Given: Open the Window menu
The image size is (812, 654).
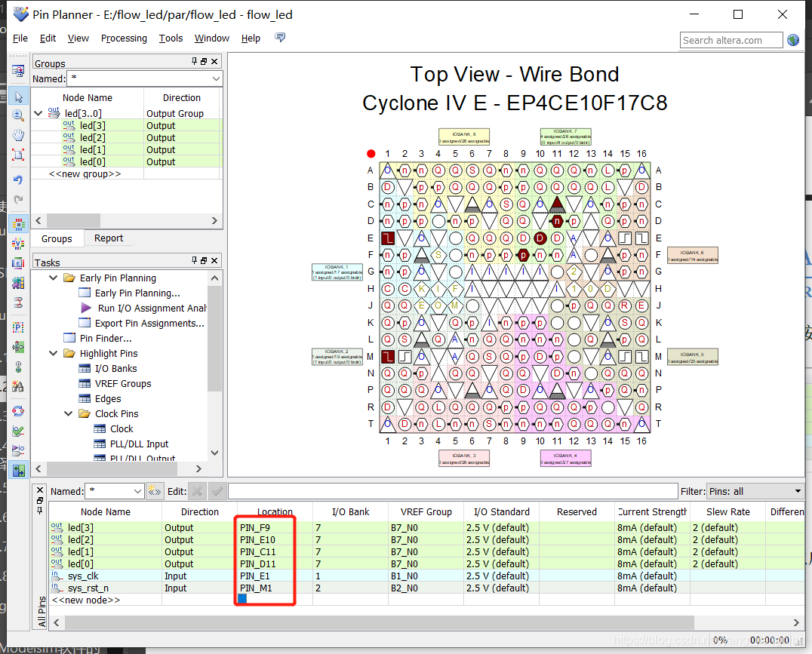Looking at the screenshot, I should 212,38.
